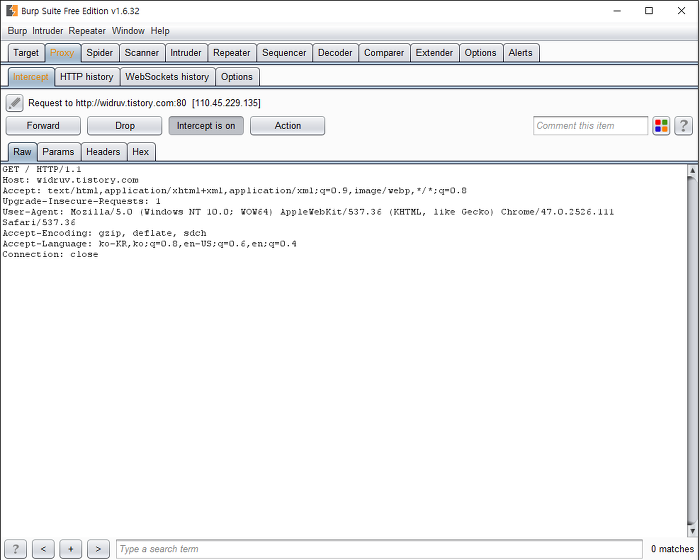Switch to the Params view tab

point(58,152)
